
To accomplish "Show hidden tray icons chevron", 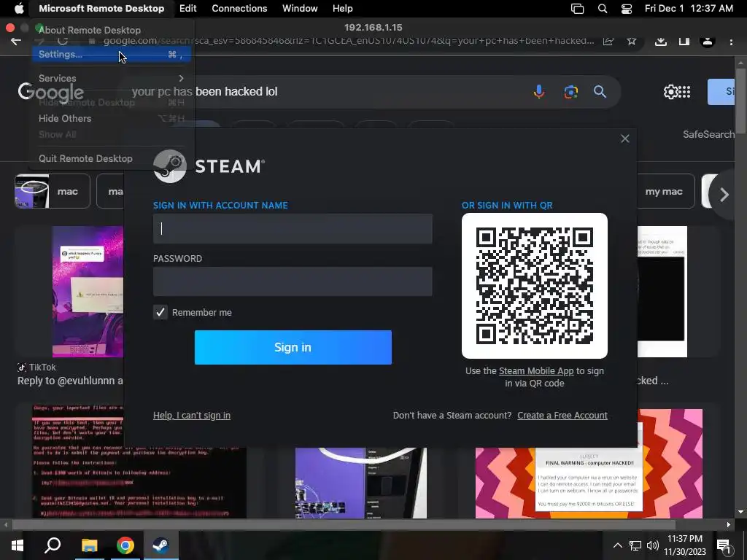I will tap(617, 545).
